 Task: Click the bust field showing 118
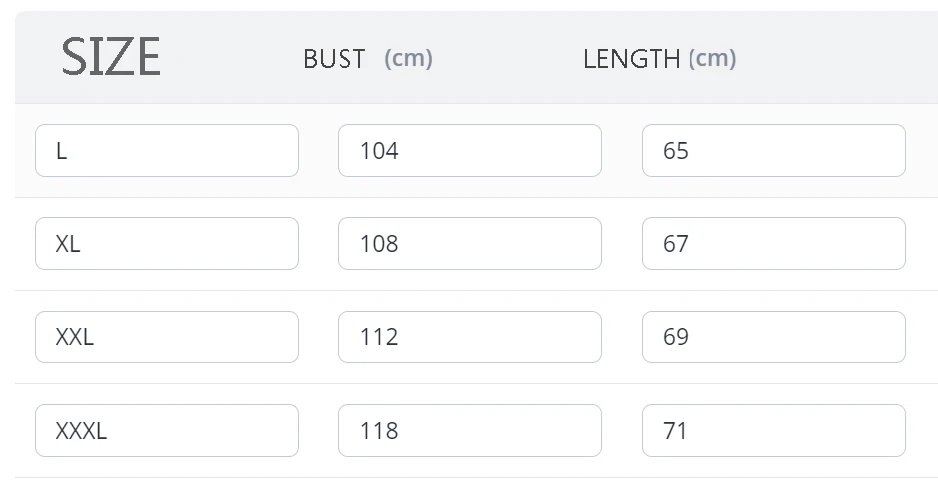point(469,431)
